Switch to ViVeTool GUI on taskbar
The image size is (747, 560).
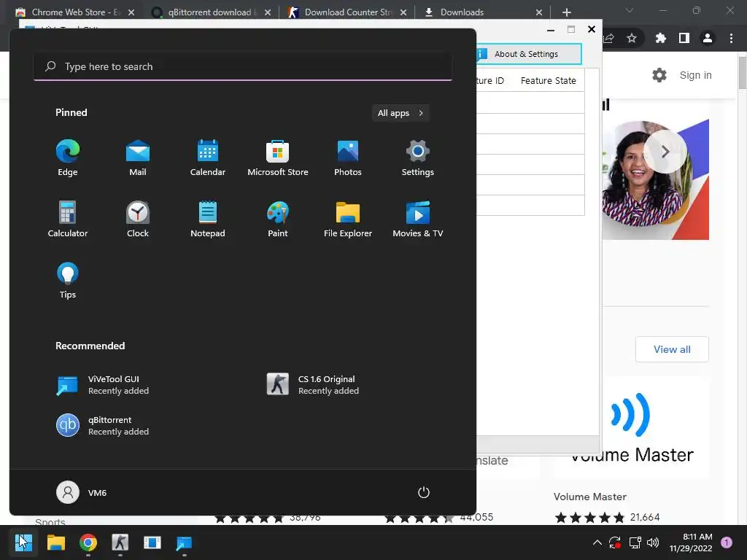[x=185, y=542]
